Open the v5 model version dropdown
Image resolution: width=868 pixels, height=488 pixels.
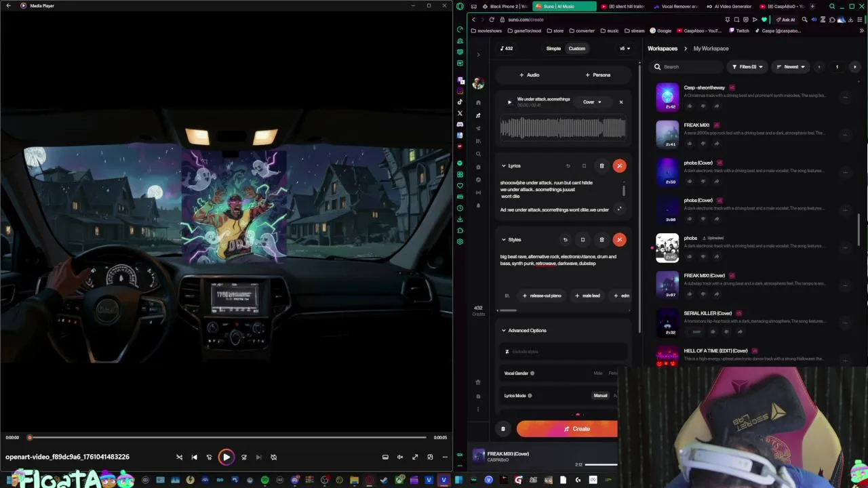click(625, 48)
